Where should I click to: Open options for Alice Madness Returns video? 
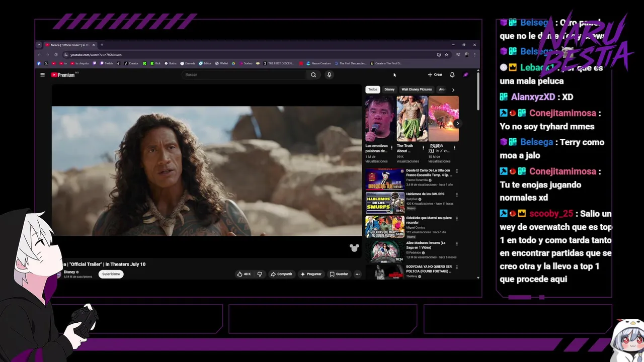tap(457, 243)
